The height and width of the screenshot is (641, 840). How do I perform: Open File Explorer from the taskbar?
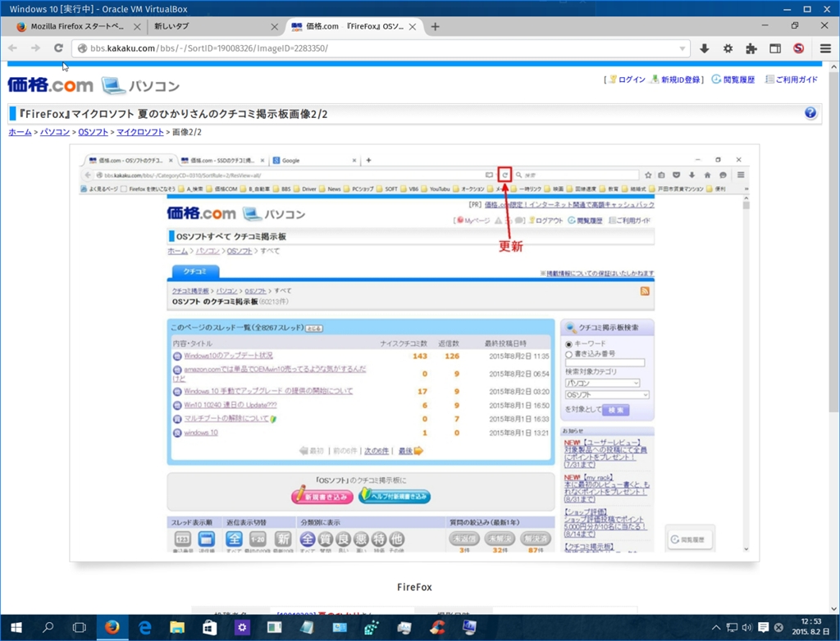pyautogui.click(x=177, y=627)
